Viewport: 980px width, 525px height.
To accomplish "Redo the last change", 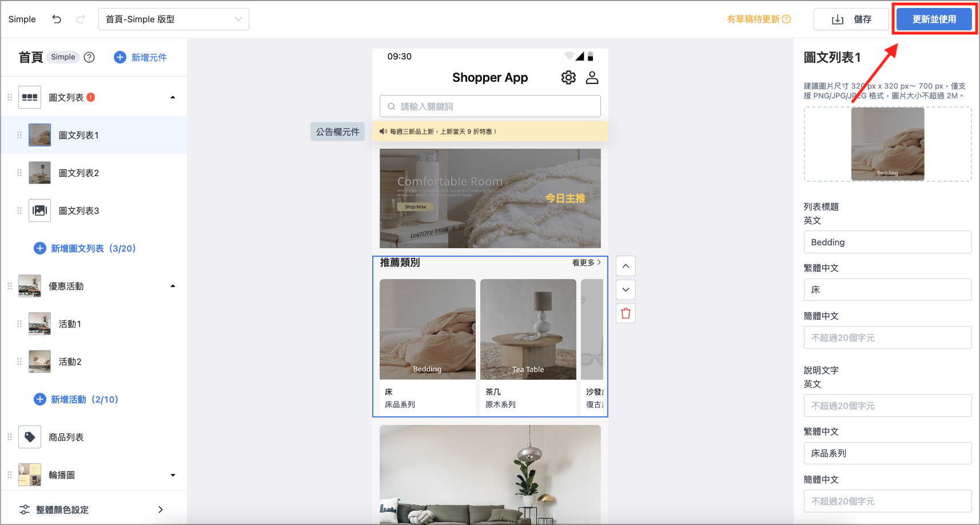I will pyautogui.click(x=81, y=19).
